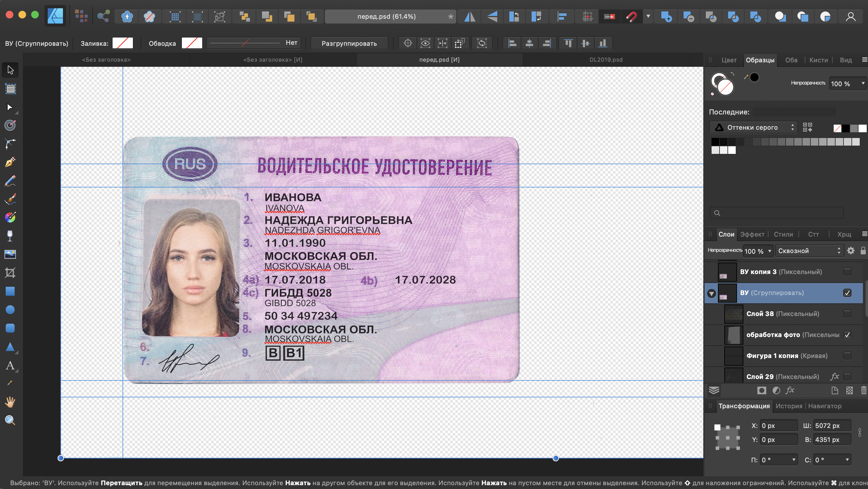Open the Сквозной blend mode dropdown
The width and height of the screenshot is (868, 489).
coord(809,251)
